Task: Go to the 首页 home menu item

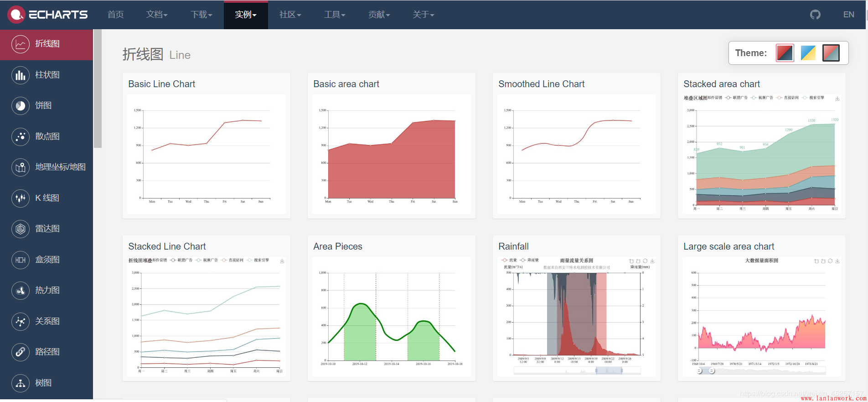Action: [x=115, y=15]
